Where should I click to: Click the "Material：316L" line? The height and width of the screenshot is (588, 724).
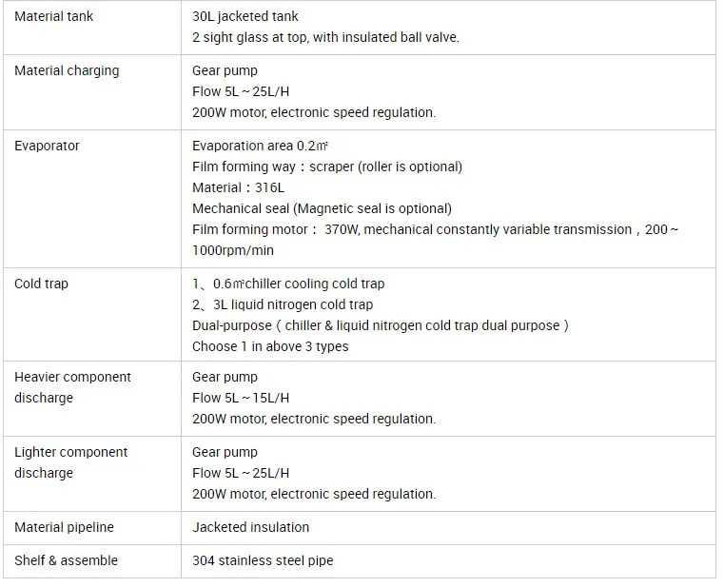click(231, 187)
